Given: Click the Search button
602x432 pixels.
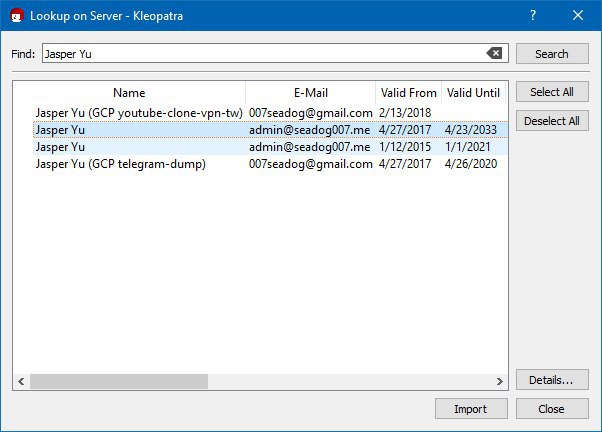Looking at the screenshot, I should tap(552, 54).
